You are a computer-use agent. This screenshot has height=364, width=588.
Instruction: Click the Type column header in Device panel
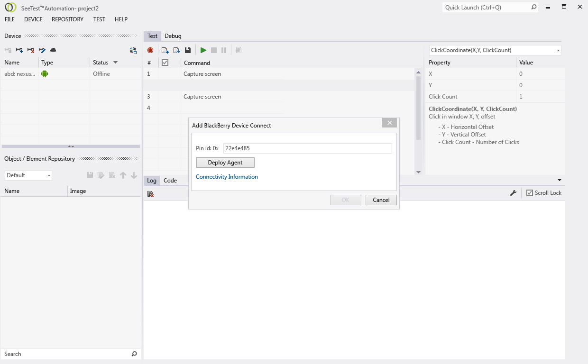64,63
